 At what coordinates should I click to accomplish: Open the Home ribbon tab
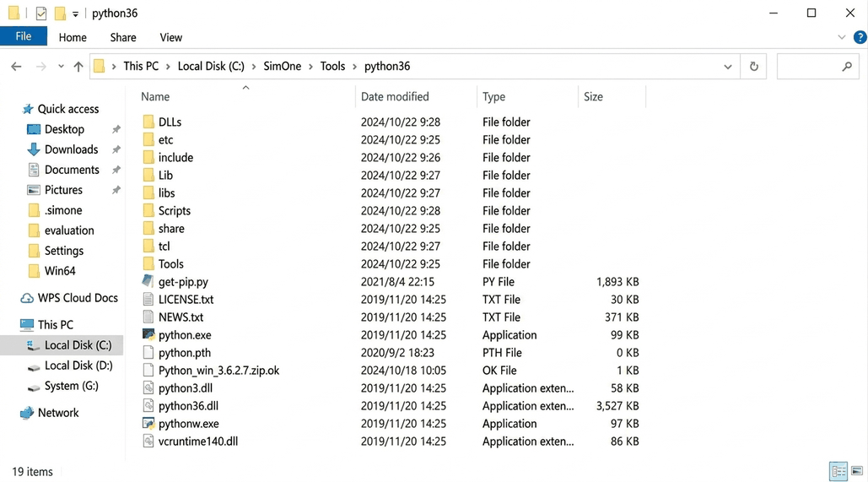click(73, 37)
